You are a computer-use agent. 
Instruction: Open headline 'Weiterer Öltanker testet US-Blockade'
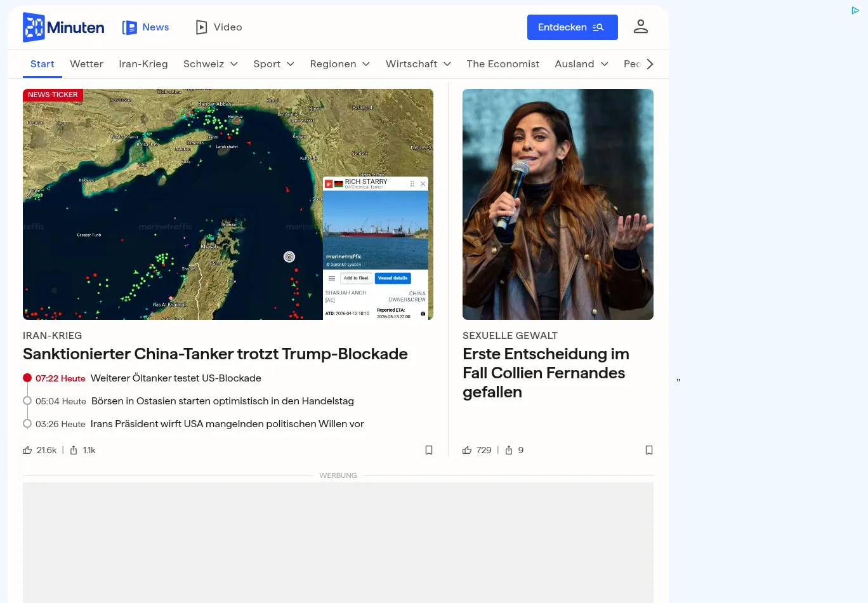(x=176, y=378)
